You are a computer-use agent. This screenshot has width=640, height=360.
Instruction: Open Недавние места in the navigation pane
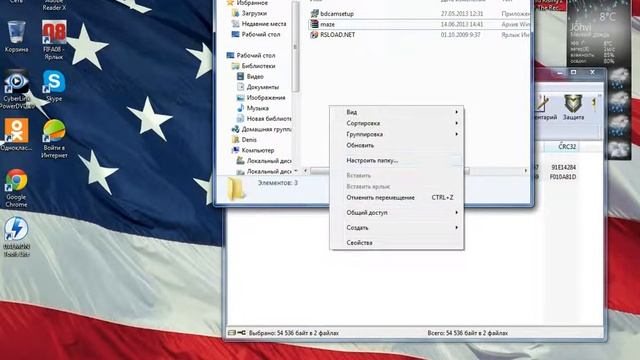point(264,24)
